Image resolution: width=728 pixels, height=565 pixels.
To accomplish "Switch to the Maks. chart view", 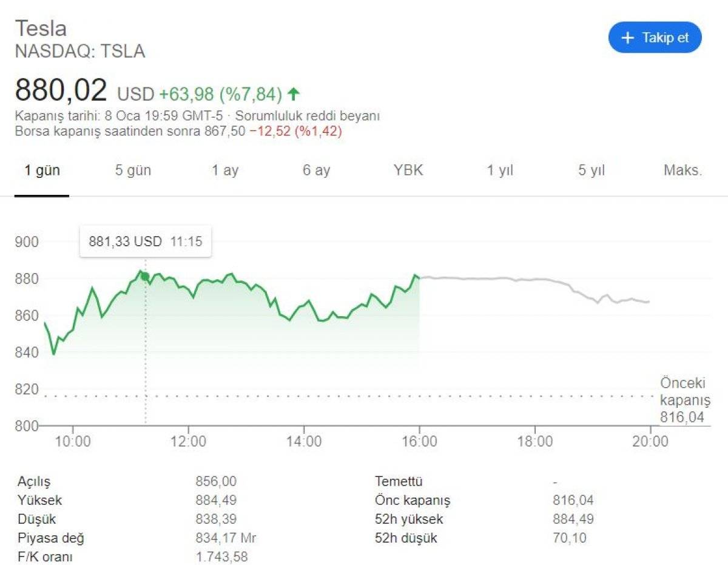I will (x=681, y=171).
